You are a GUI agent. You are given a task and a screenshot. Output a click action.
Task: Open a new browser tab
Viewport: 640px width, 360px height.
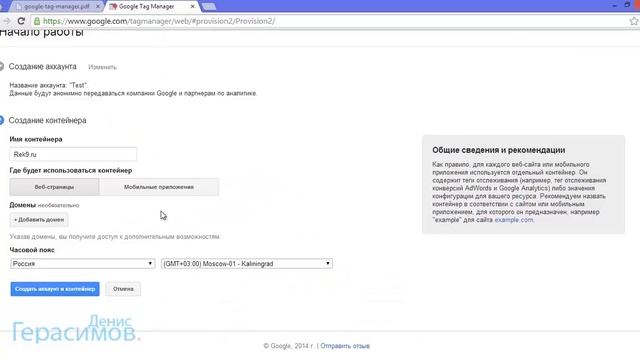pyautogui.click(x=209, y=7)
